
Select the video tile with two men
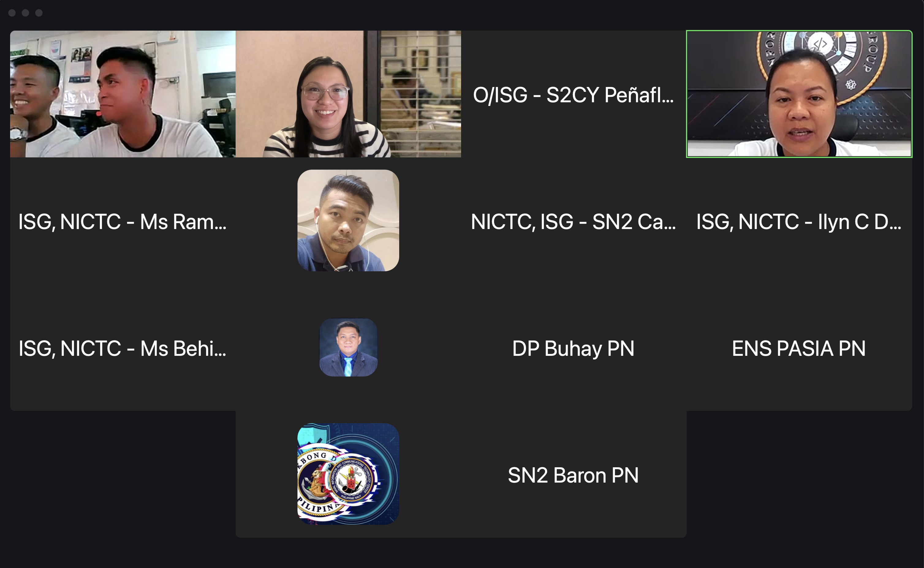point(123,94)
